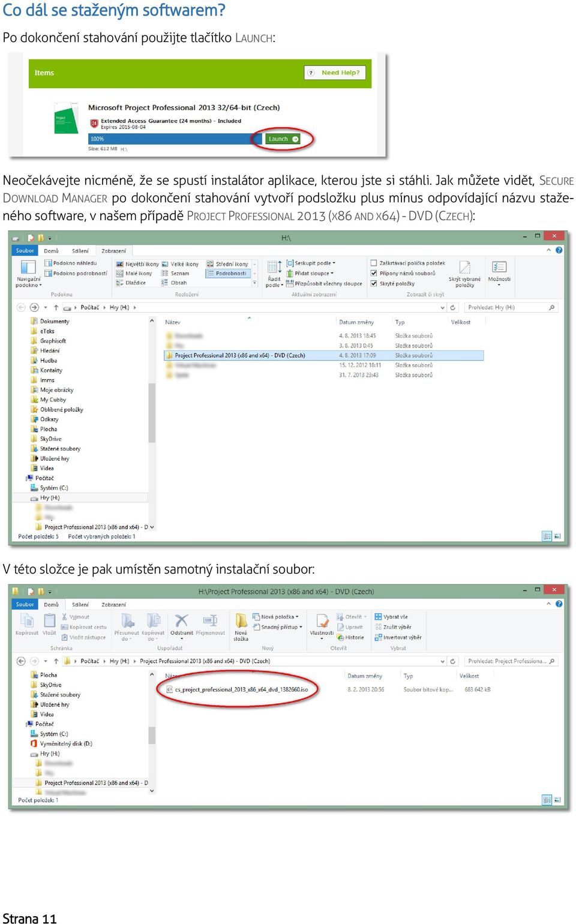
Task: Open Přidat sloupce dropdown
Action: point(310,273)
